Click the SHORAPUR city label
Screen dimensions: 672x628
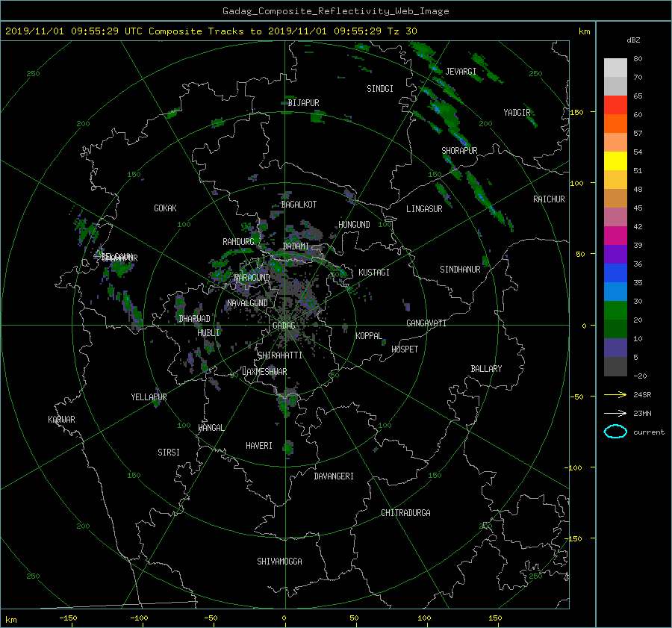point(459,151)
